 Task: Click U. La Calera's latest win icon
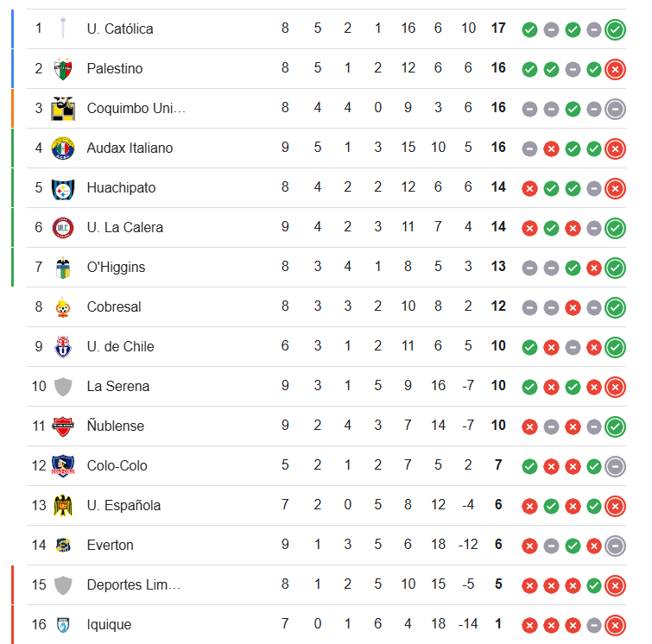pos(615,228)
